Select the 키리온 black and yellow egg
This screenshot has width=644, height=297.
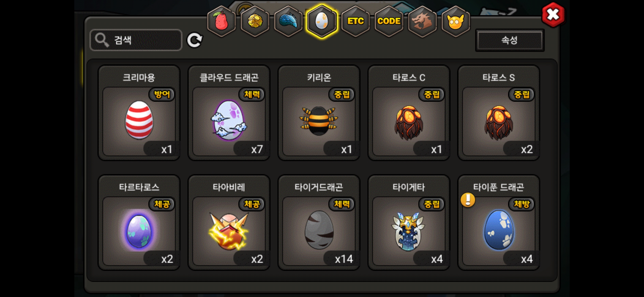(x=319, y=113)
